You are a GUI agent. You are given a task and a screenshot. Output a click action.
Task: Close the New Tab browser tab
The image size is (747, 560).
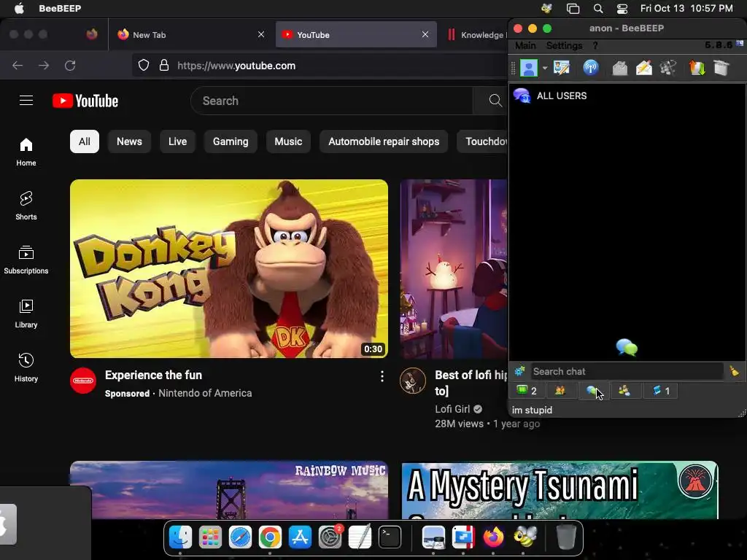(261, 34)
